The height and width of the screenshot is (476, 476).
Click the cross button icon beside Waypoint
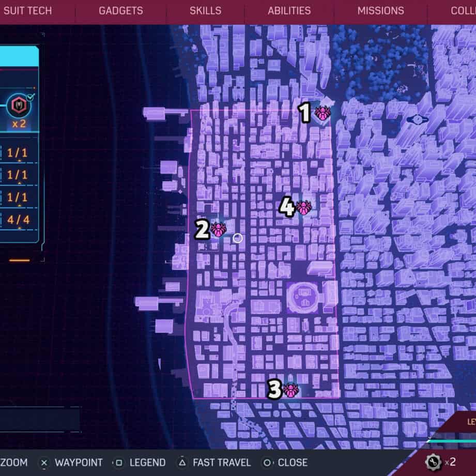pyautogui.click(x=44, y=463)
